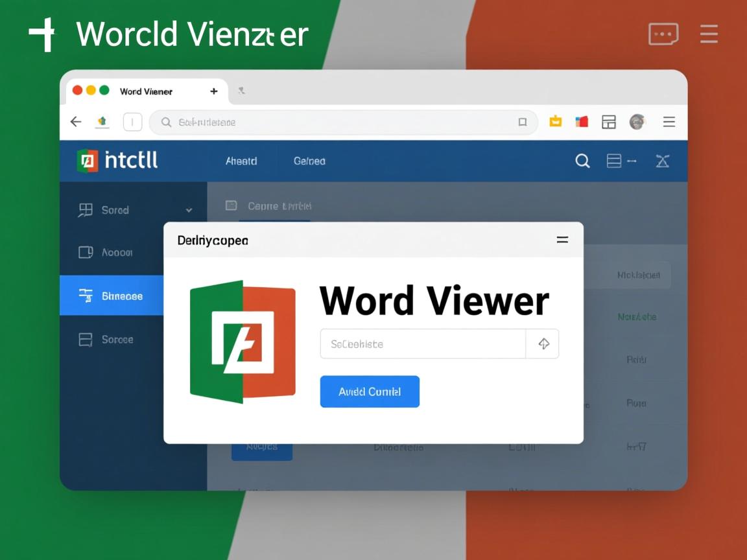
Task: Open the chat bubble icon at top right
Action: coord(663,34)
